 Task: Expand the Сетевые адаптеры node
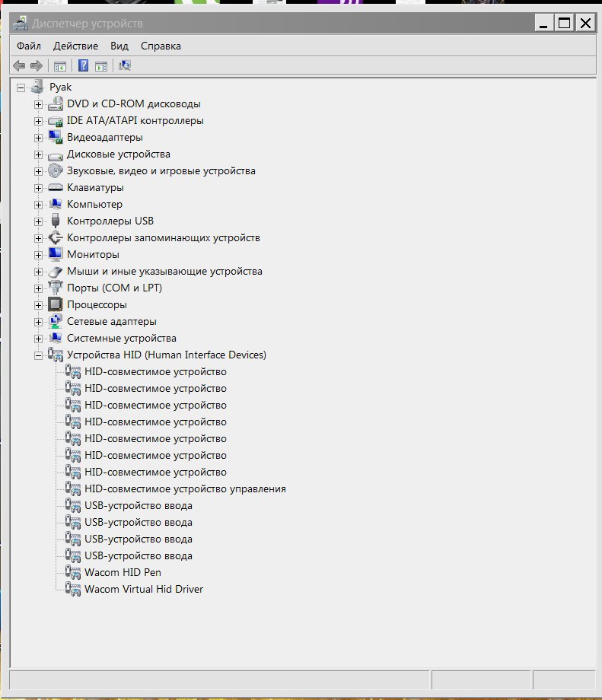tap(38, 322)
